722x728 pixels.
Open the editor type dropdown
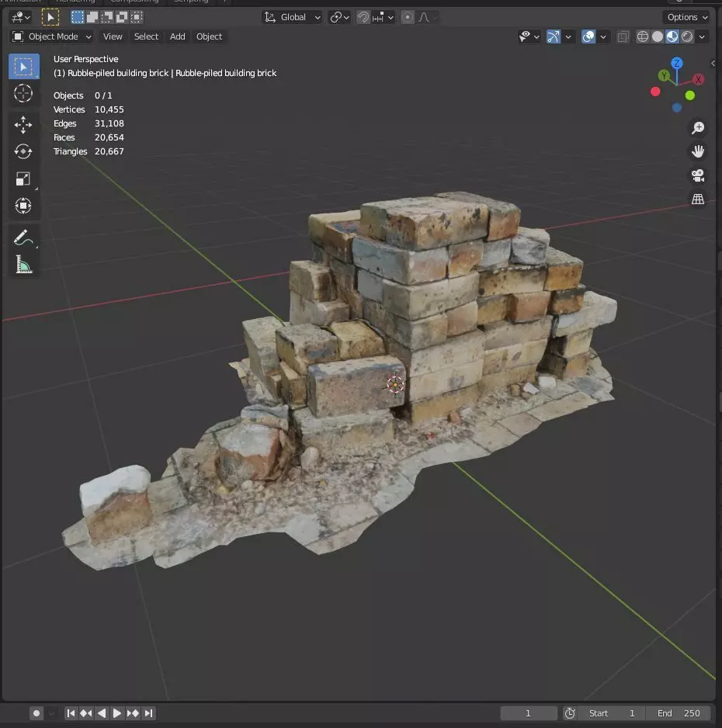20,18
